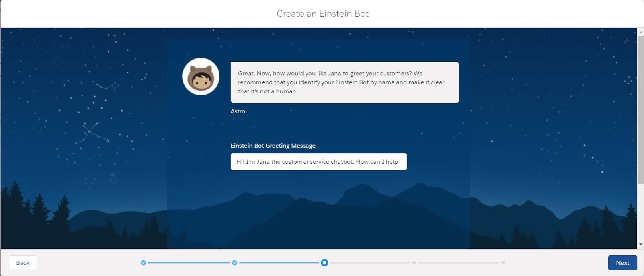The height and width of the screenshot is (276, 644).
Task: Jump to the fifth progress step dot
Action: (503, 263)
